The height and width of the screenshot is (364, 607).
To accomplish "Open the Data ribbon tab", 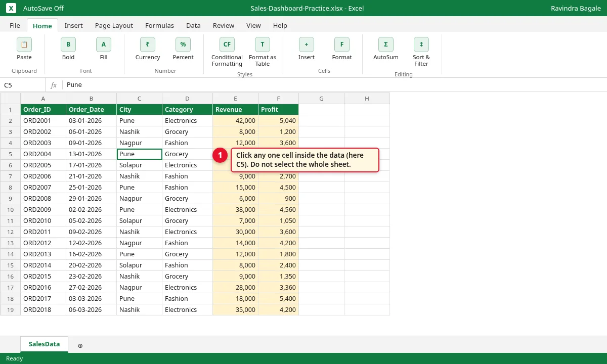I will pos(193,25).
